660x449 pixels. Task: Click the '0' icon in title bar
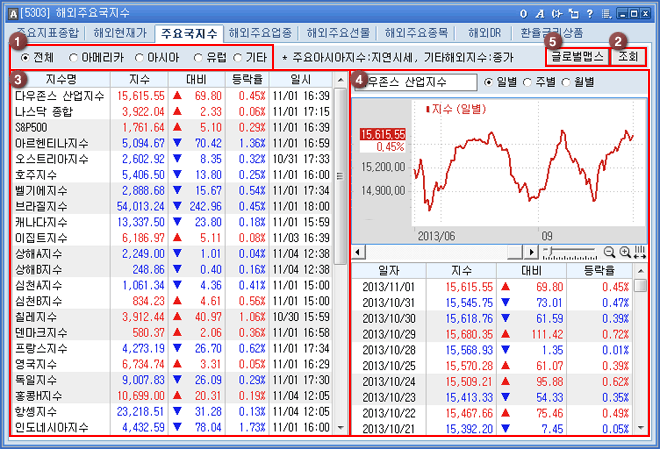coord(524,12)
